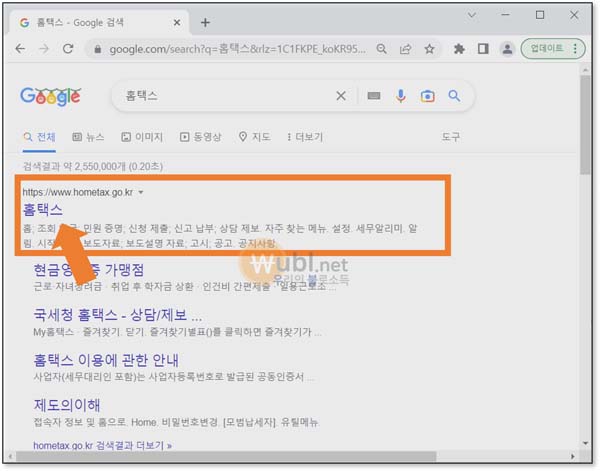This screenshot has width=600, height=471.
Task: Go to Google home via logo
Action: [51, 96]
